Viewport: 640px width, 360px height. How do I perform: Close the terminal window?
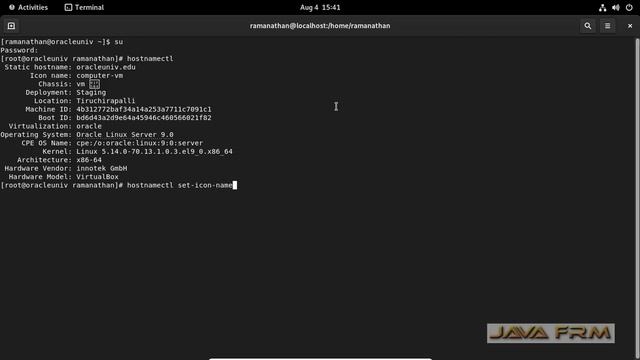tap(630, 26)
